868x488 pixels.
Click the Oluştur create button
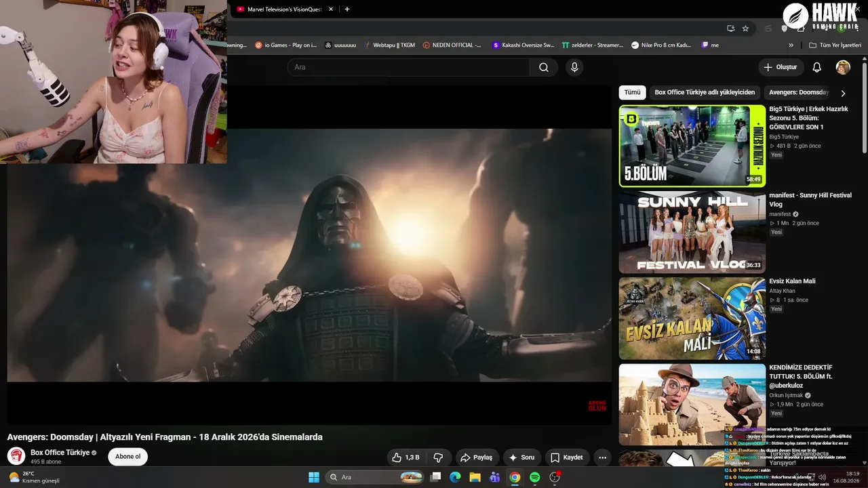[x=780, y=67]
